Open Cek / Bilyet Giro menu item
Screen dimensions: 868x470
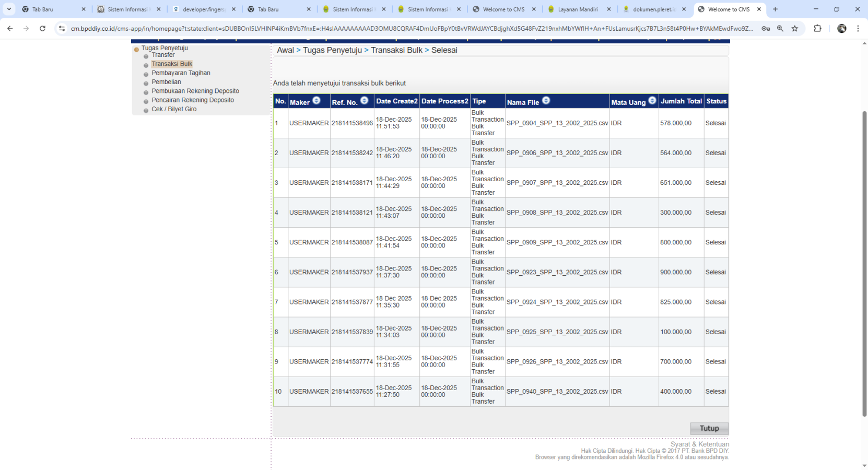(x=174, y=109)
